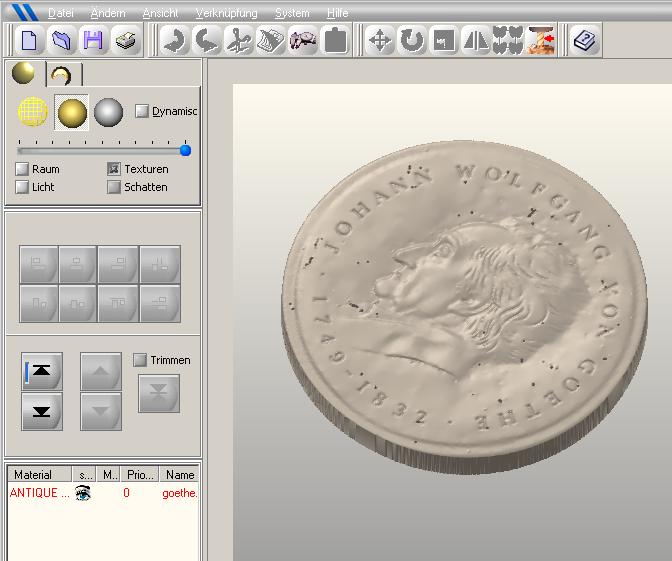Click the book Help icon in toolbar
This screenshot has width=672, height=561.
tap(586, 41)
